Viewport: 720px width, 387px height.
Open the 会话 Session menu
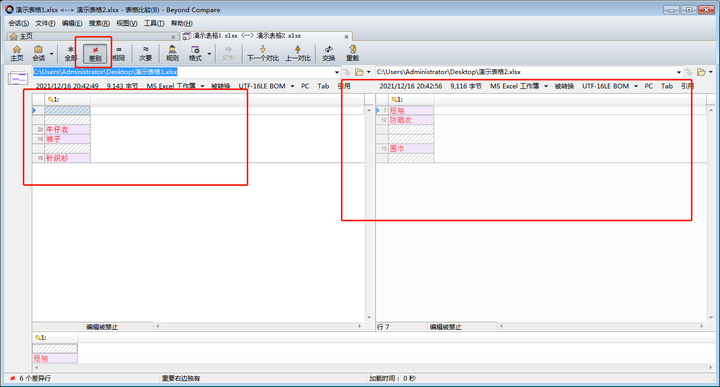pyautogui.click(x=18, y=23)
